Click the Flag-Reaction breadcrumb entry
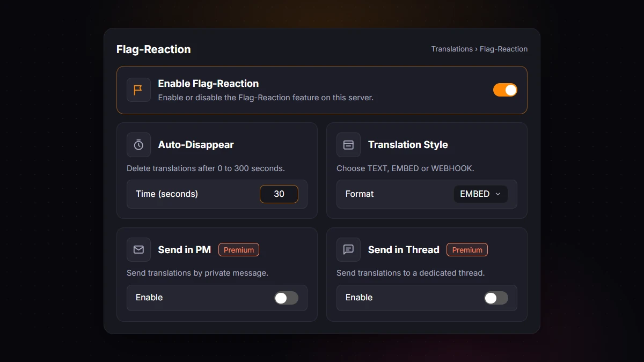Viewport: 644px width, 362px height. 503,49
